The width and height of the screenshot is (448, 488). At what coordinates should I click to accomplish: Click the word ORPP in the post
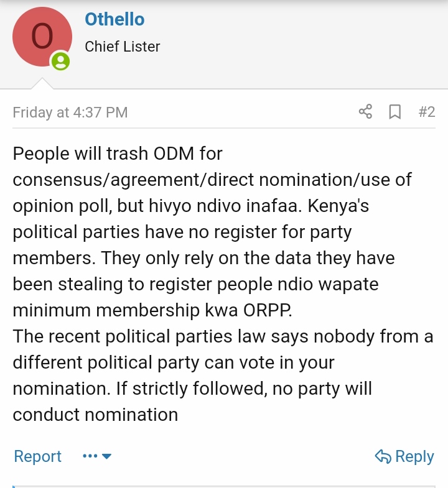pos(268,310)
